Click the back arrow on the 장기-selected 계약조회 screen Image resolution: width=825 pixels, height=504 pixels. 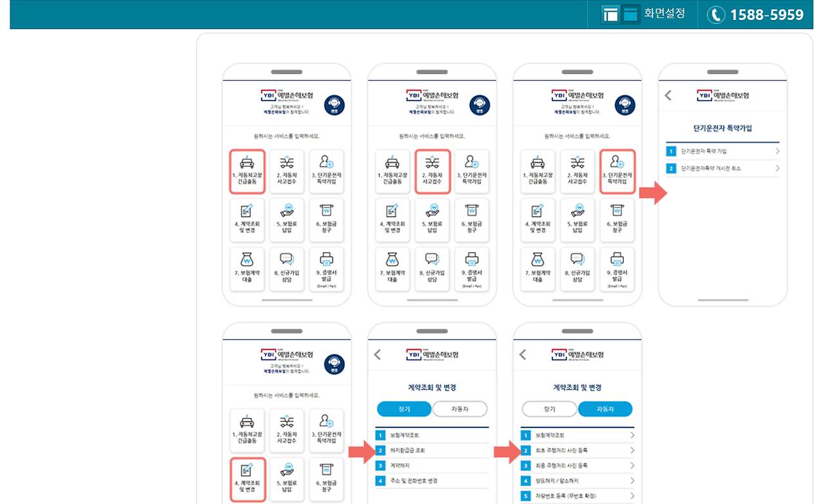tap(378, 354)
